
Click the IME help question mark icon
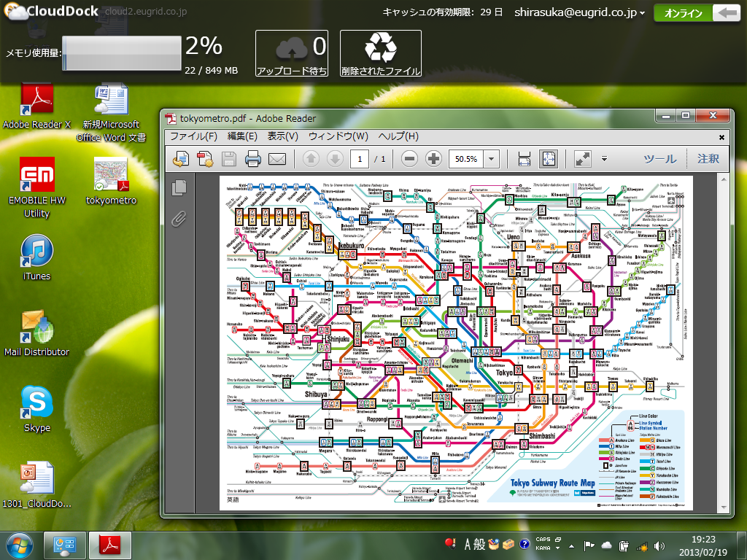524,544
